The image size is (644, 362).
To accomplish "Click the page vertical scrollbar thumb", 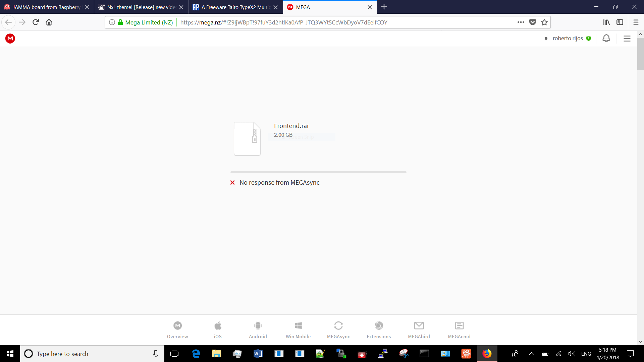I will coord(640,54).
